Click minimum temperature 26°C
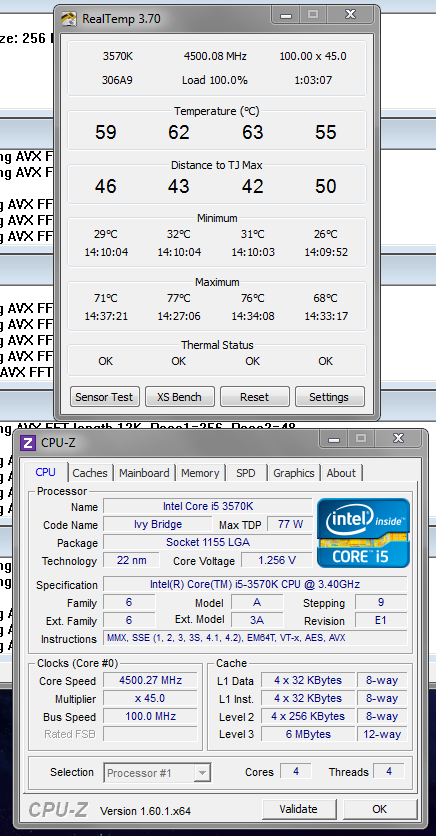 pyautogui.click(x=326, y=234)
